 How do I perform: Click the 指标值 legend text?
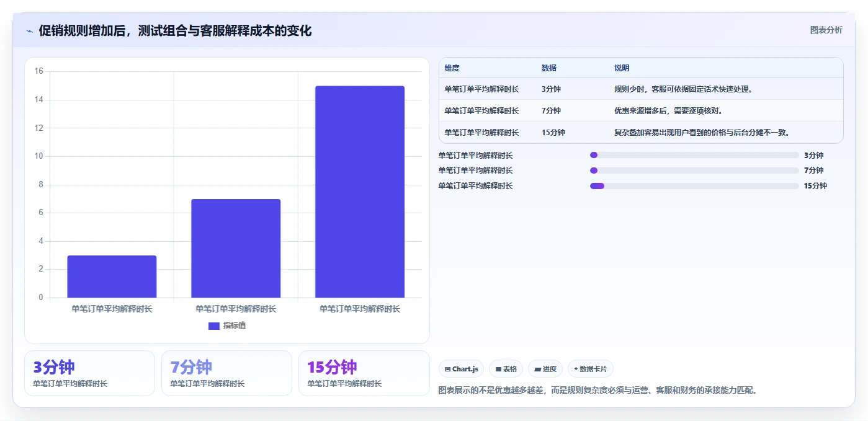click(235, 326)
